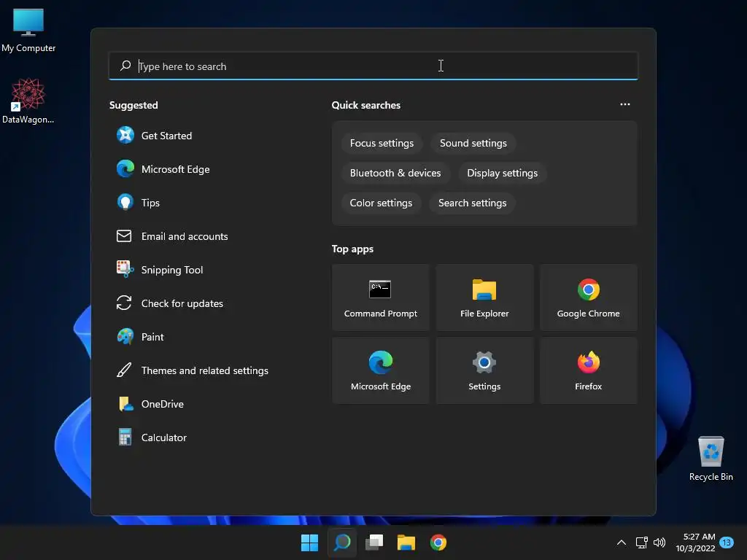Click the Search icon on taskbar
This screenshot has height=560, width=747.
pos(342,542)
